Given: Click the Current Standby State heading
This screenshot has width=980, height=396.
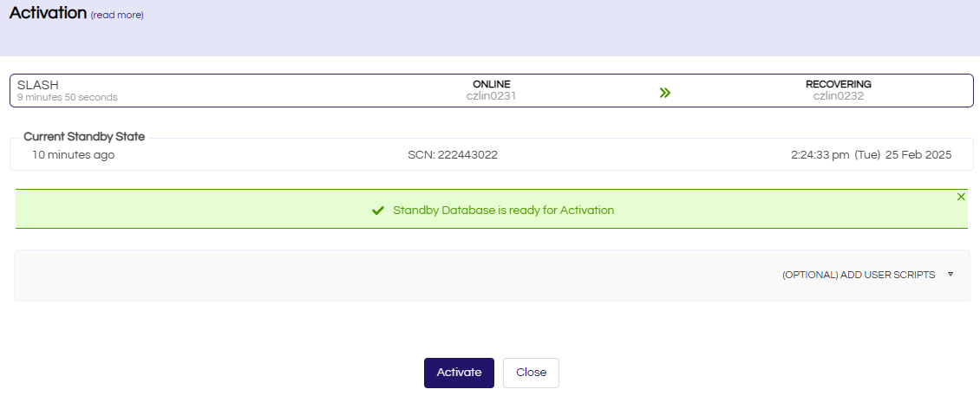Looking at the screenshot, I should click(84, 136).
